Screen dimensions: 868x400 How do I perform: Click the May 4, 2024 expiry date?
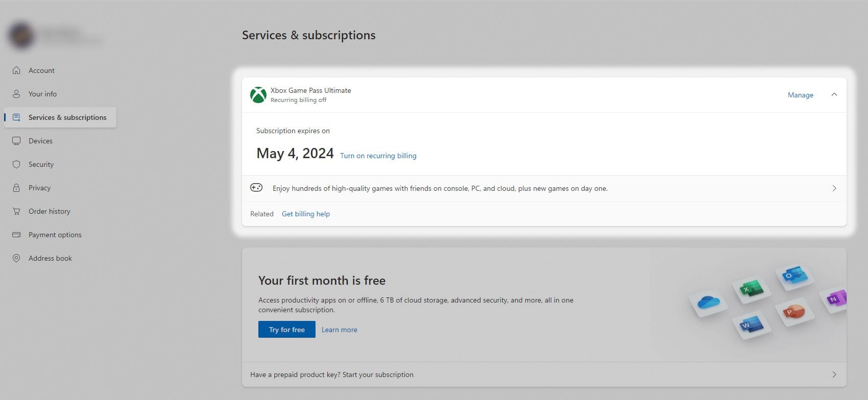[x=295, y=153]
